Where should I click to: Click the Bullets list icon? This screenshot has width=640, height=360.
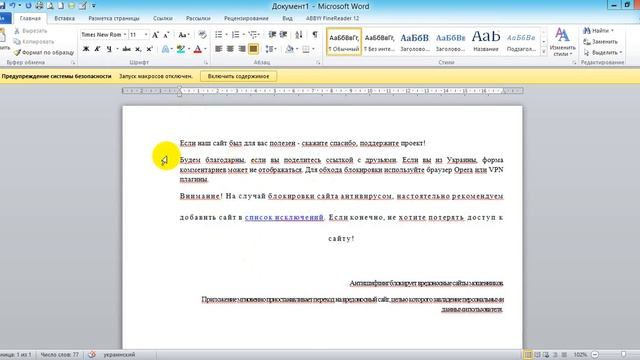[x=219, y=35]
